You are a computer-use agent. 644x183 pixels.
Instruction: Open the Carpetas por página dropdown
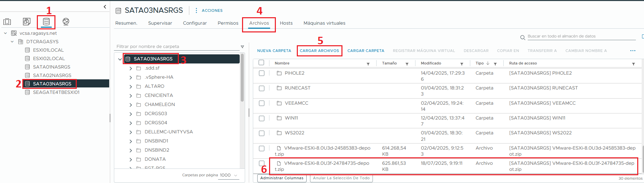pyautogui.click(x=229, y=175)
